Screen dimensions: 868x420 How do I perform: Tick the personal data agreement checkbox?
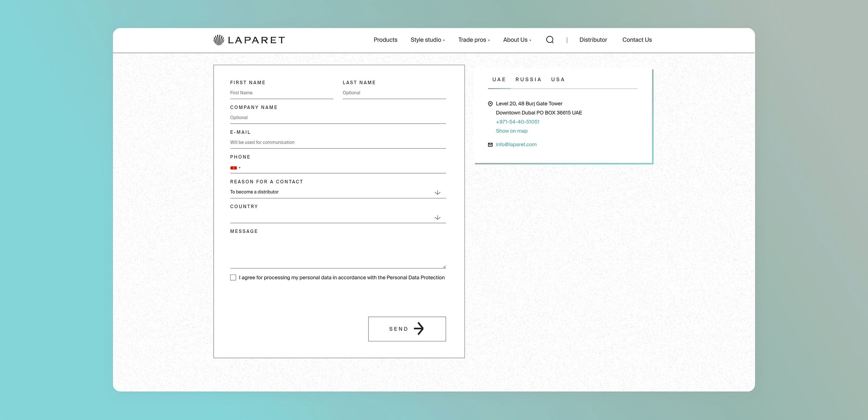[x=233, y=278]
